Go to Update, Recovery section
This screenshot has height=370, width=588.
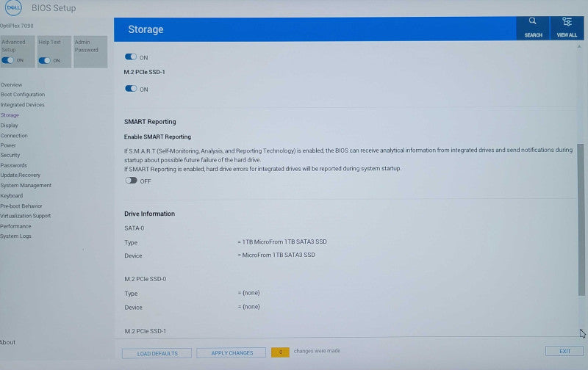[x=21, y=175]
